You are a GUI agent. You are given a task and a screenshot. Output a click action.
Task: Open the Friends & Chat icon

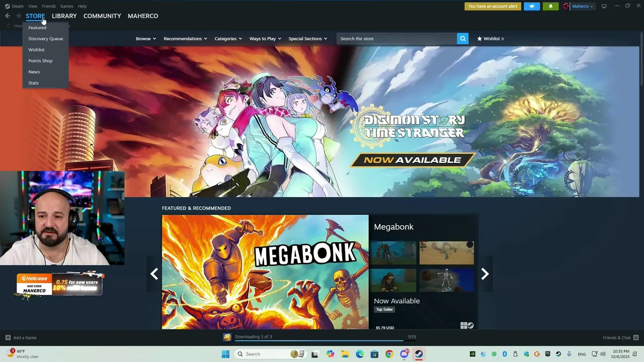click(636, 337)
